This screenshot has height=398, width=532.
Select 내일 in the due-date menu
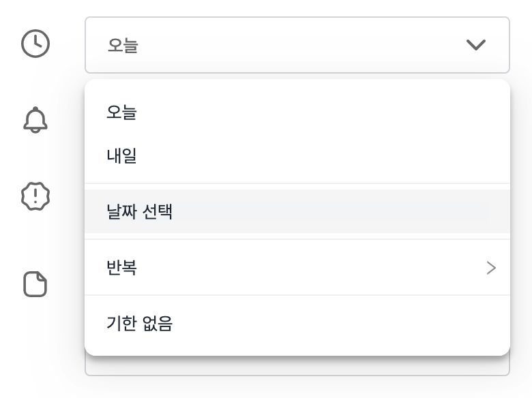[x=297, y=155]
